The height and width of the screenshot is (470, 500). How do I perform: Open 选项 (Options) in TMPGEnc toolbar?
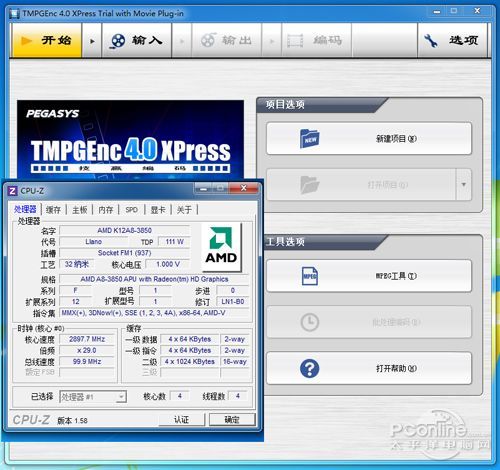pyautogui.click(x=452, y=40)
